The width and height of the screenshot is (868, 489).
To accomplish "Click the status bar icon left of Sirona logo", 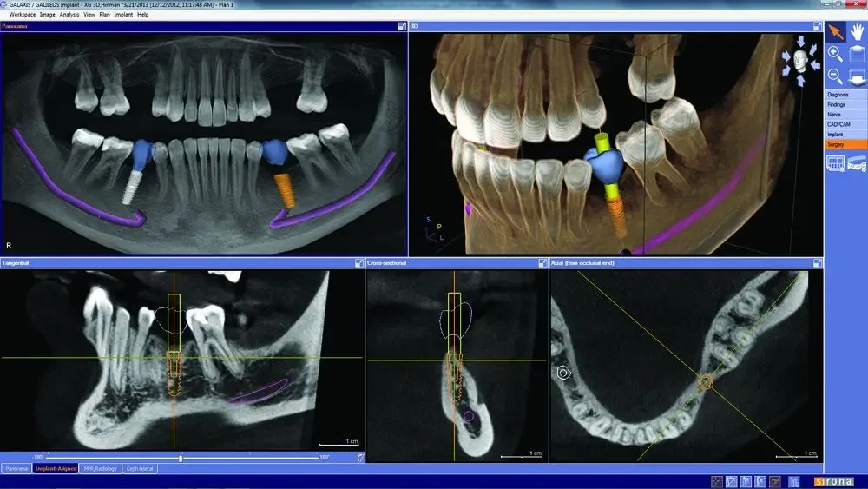I will (x=794, y=482).
